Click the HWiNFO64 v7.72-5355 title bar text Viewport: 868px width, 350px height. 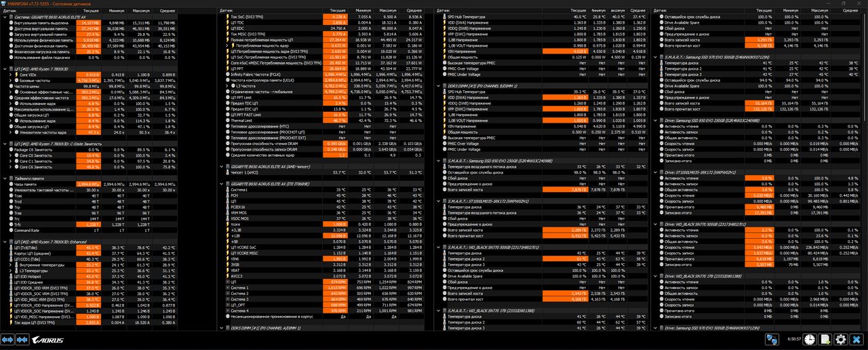(x=50, y=3)
